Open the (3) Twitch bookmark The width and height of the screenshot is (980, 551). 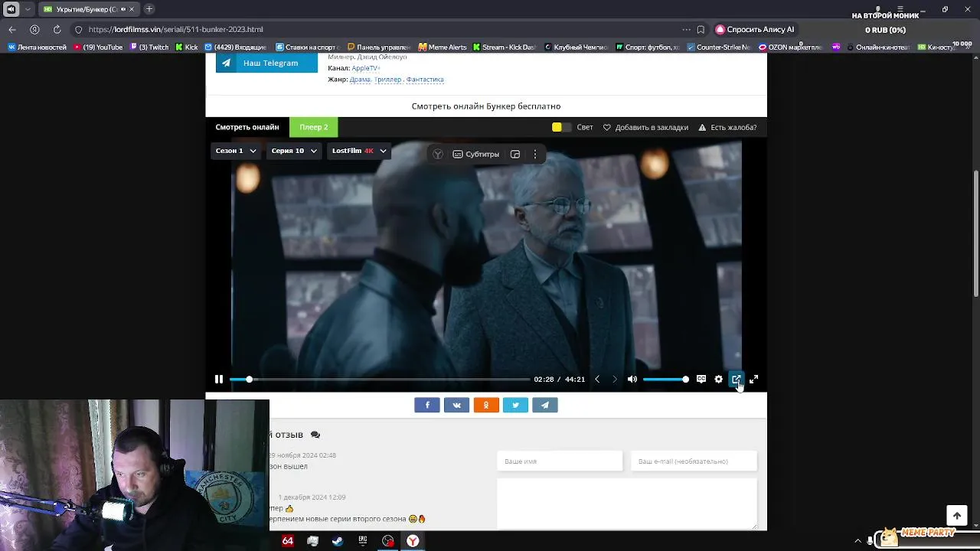(149, 47)
